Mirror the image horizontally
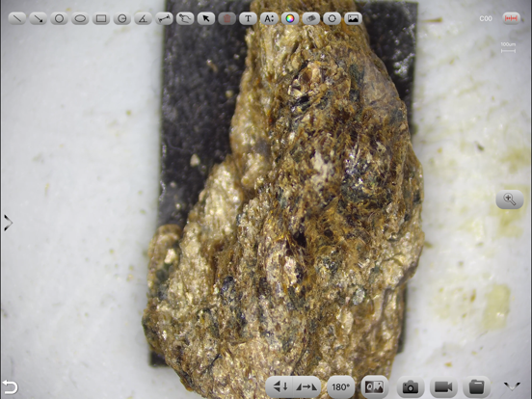Viewport: 532px width, 399px height. pos(306,386)
